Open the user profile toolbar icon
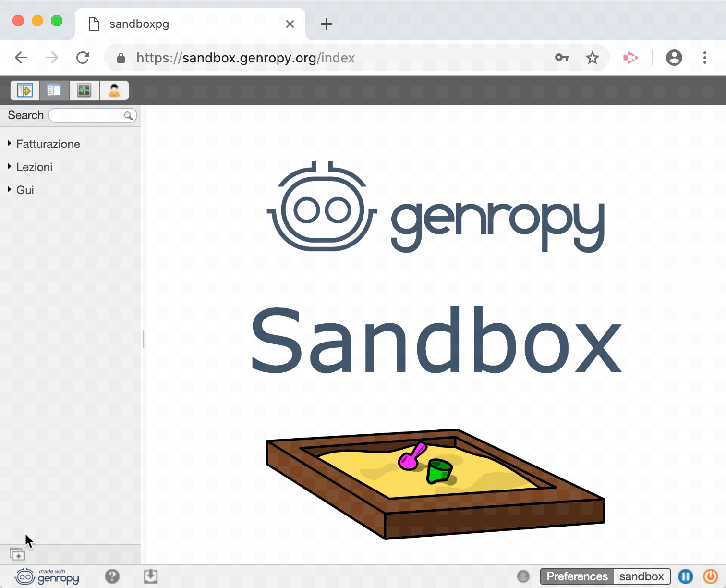This screenshot has height=588, width=726. [114, 90]
